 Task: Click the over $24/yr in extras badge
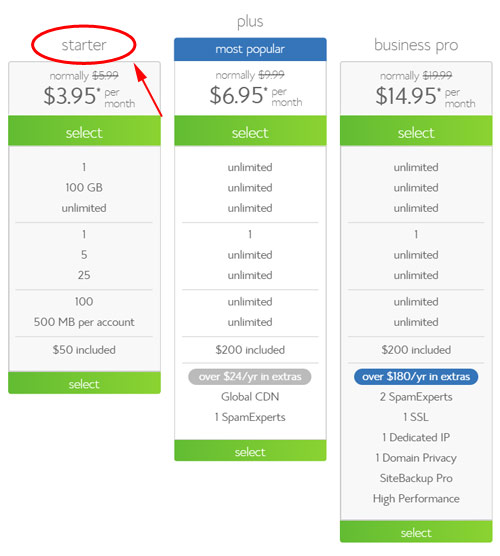250,377
